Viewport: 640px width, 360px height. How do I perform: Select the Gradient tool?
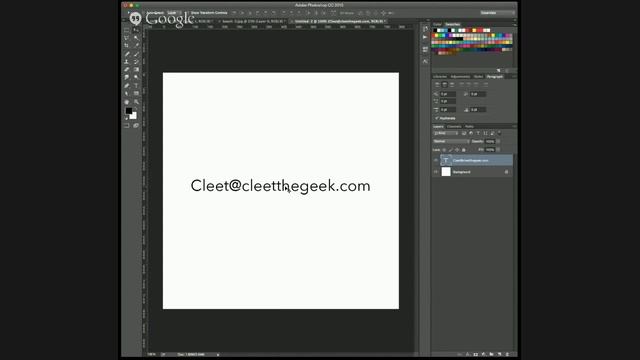(x=136, y=69)
